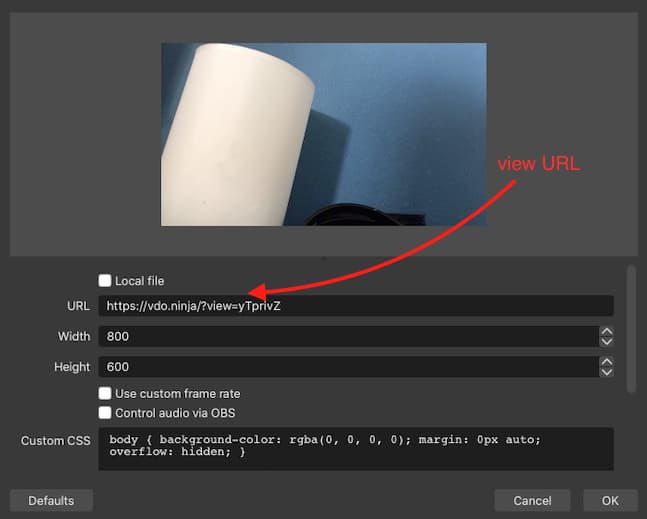Click the URL field with vdo.ninja link

click(356, 306)
